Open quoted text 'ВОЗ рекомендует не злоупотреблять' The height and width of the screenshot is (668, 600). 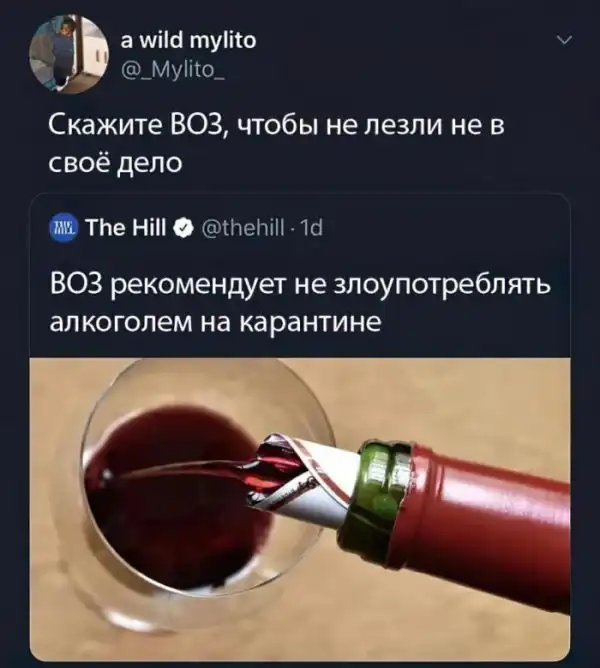[x=300, y=285]
